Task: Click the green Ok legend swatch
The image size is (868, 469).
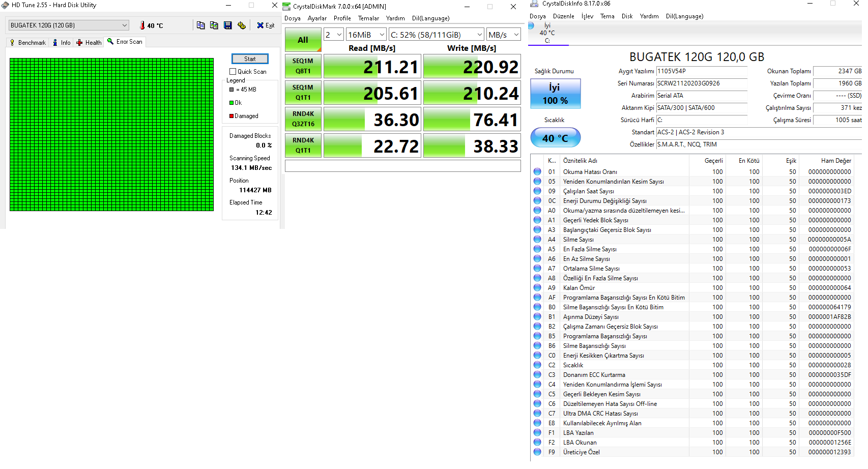Action: (232, 103)
